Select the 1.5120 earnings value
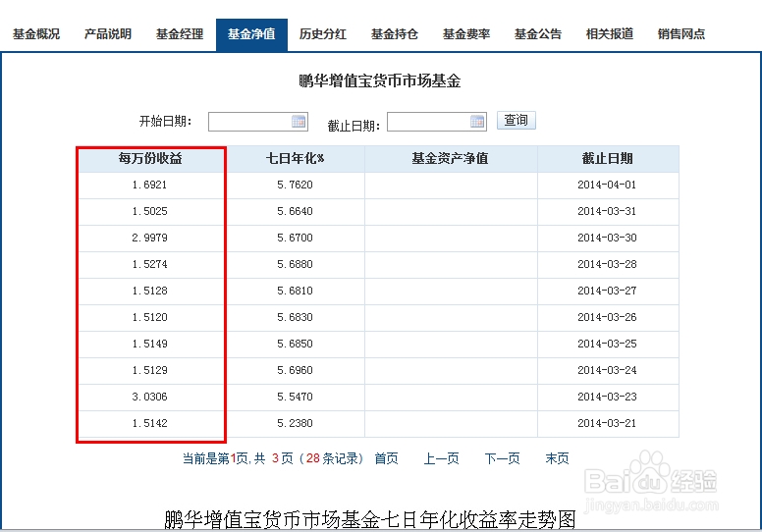 tap(149, 317)
